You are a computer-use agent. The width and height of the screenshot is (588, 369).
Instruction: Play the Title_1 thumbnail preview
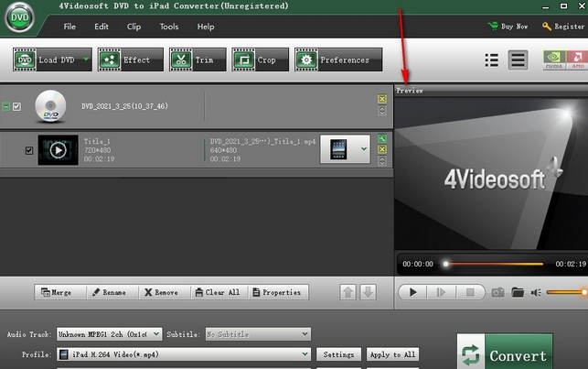pos(59,150)
